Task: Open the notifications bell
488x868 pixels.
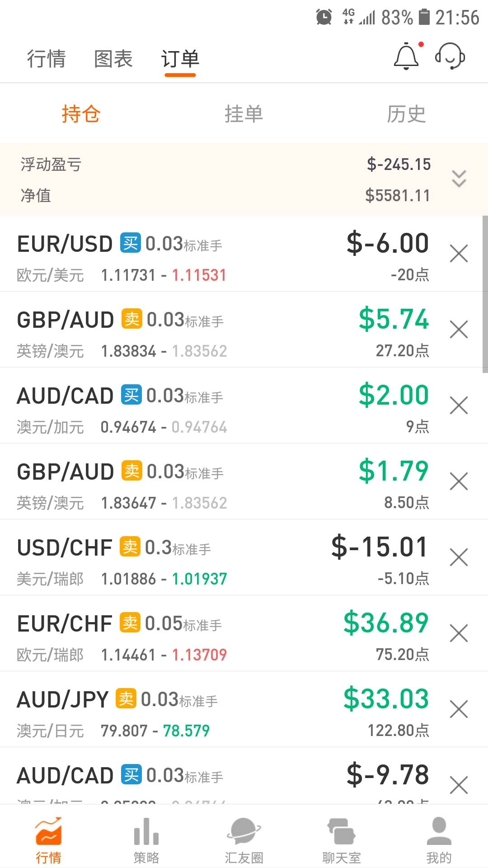Action: click(x=406, y=57)
